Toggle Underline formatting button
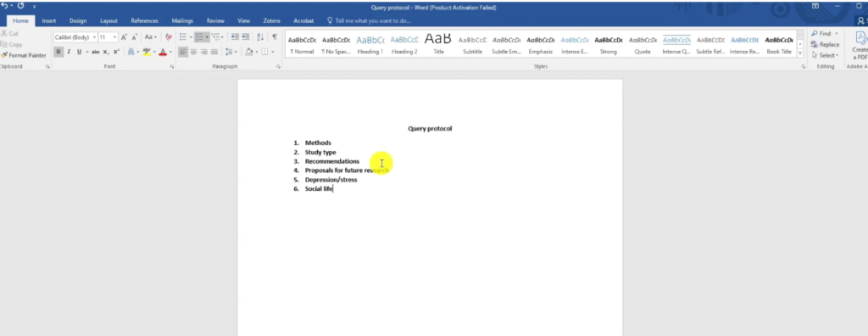868x336 pixels. (x=79, y=52)
